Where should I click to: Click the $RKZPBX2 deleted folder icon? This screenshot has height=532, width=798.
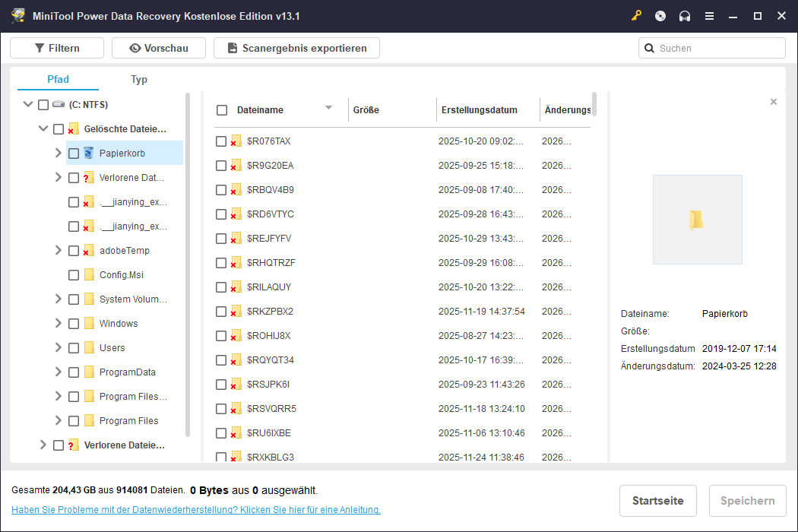236,311
